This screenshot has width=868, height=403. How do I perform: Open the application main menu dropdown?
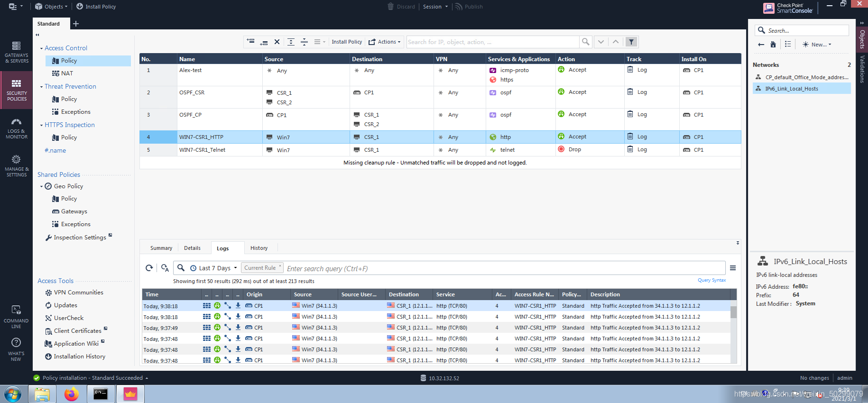(x=16, y=7)
